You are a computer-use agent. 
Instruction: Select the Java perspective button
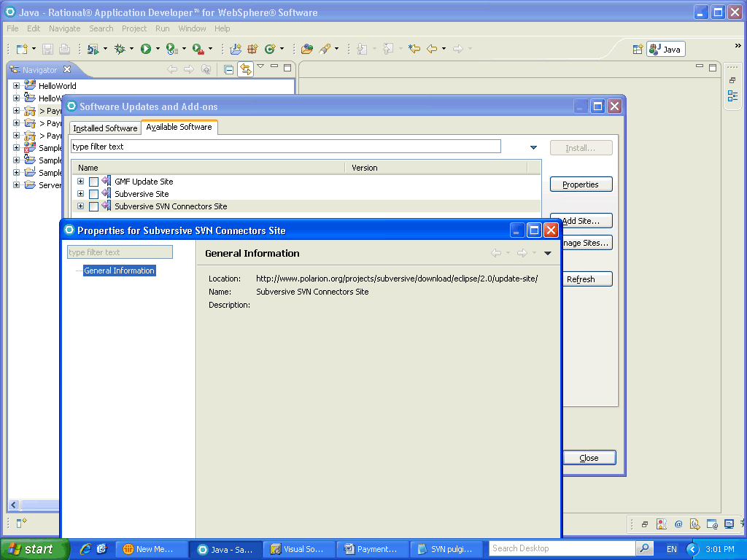pyautogui.click(x=666, y=49)
